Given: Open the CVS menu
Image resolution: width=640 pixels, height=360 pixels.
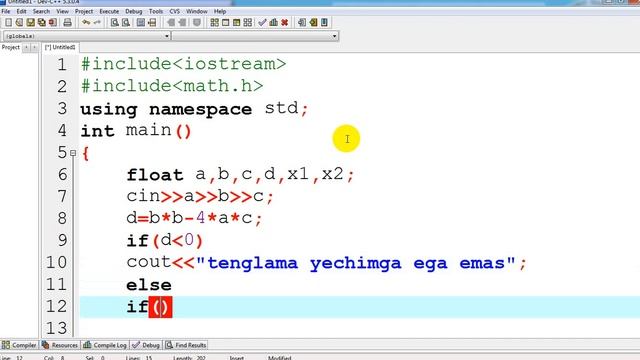Looking at the screenshot, I should point(174,11).
